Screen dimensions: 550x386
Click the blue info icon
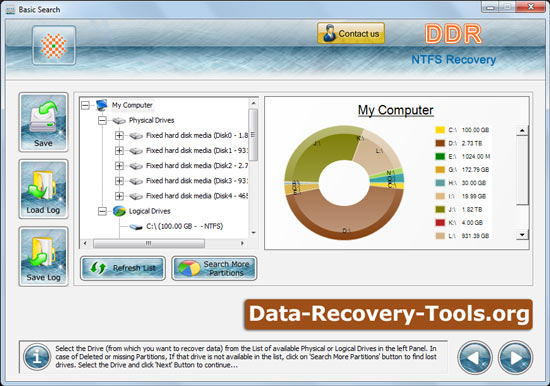tap(37, 357)
